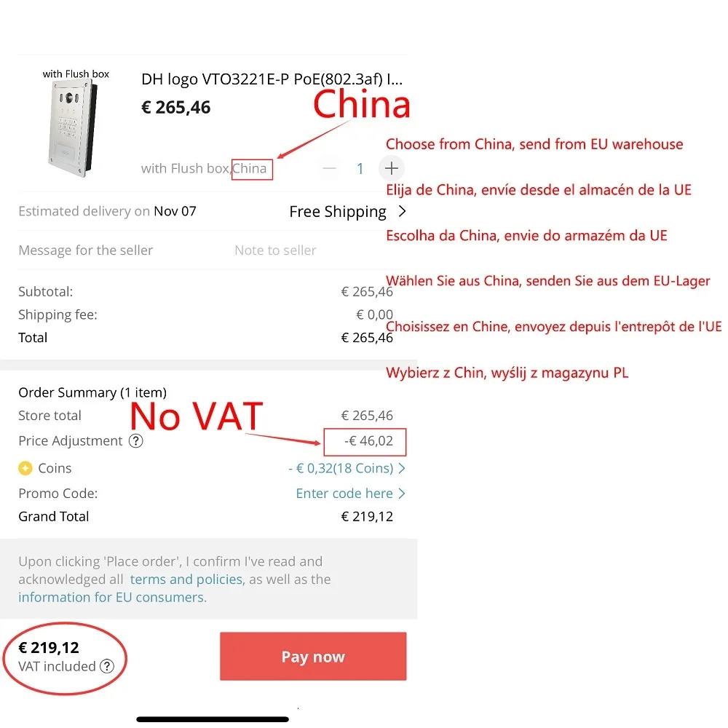This screenshot has width=728, height=728.
Task: Tap the quantity number 1
Action: [x=360, y=169]
